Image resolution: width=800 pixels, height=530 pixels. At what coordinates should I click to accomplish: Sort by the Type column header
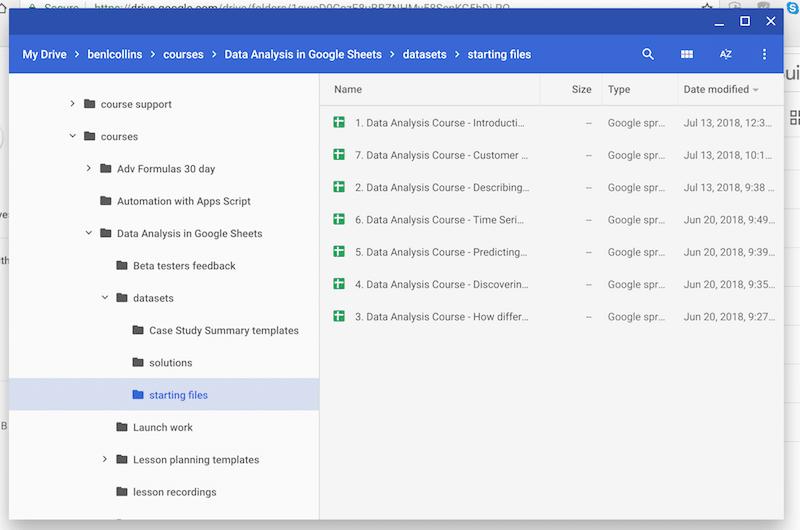point(619,89)
